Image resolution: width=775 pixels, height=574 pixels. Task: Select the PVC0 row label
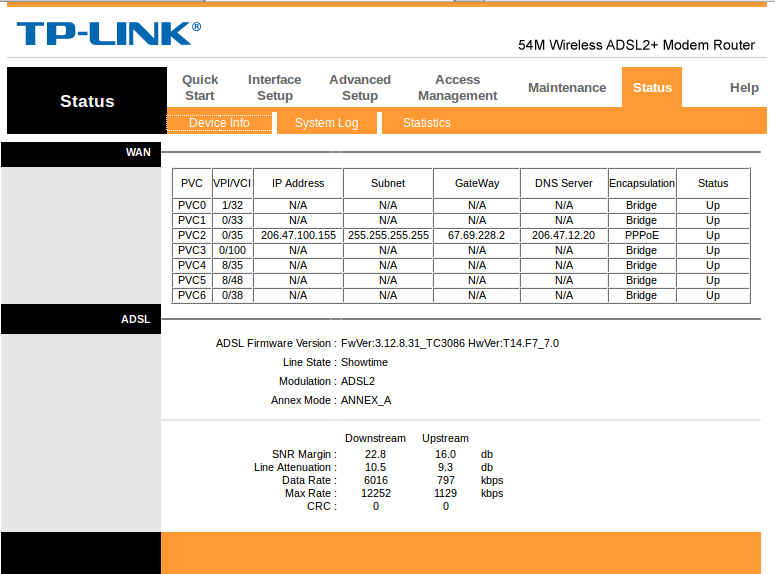coord(192,205)
